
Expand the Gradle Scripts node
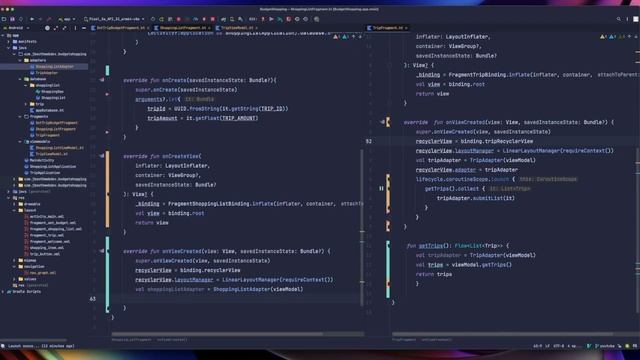coord(3,292)
